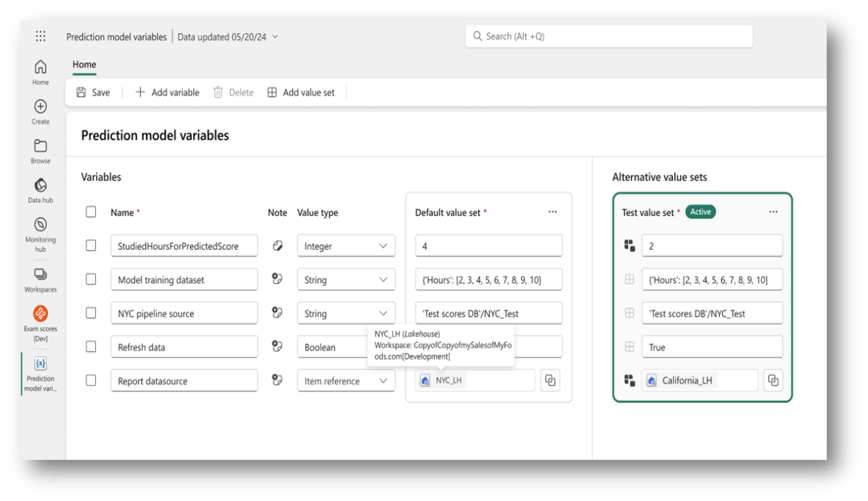Open the app launcher grid icon
This screenshot has height=501, width=868.
pyautogui.click(x=41, y=37)
